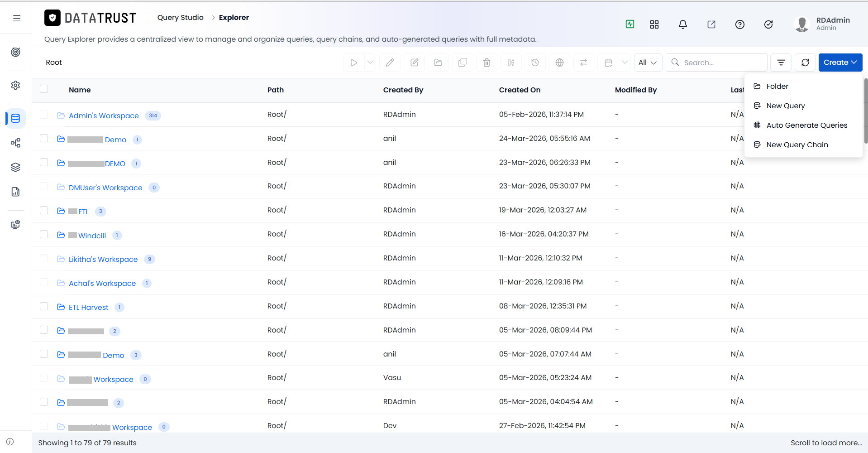Open the workflow nodes sidebar icon

click(16, 143)
